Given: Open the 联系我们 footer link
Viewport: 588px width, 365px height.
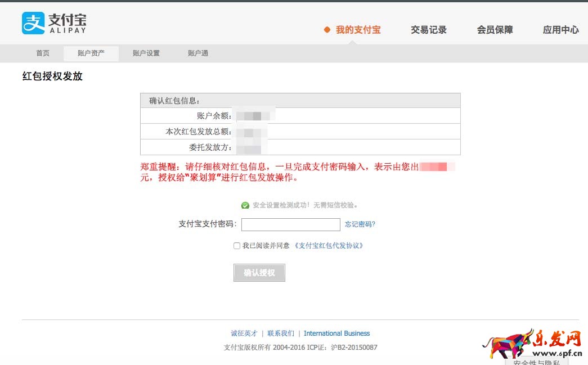Looking at the screenshot, I should coord(280,333).
